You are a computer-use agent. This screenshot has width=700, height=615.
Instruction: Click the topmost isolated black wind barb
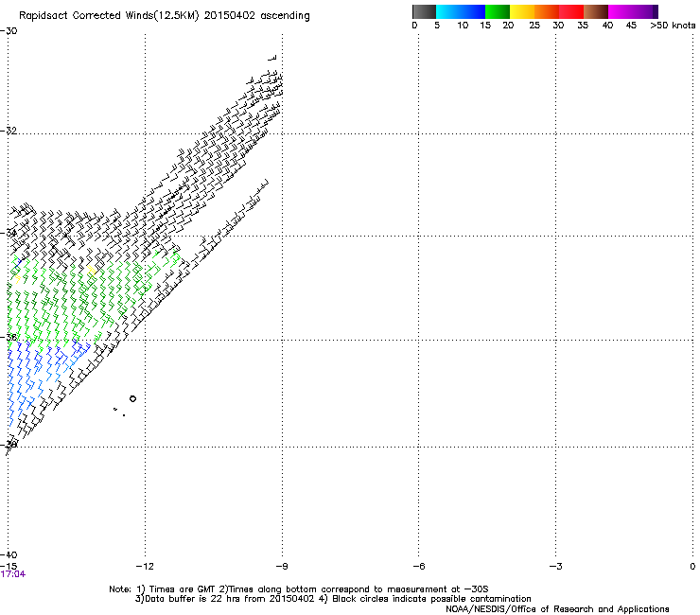pyautogui.click(x=272, y=58)
